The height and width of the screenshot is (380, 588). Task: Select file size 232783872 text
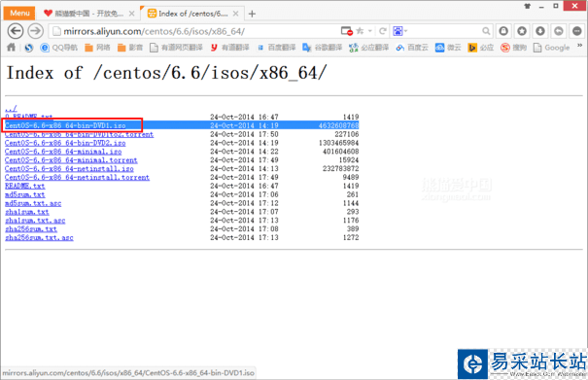click(340, 169)
